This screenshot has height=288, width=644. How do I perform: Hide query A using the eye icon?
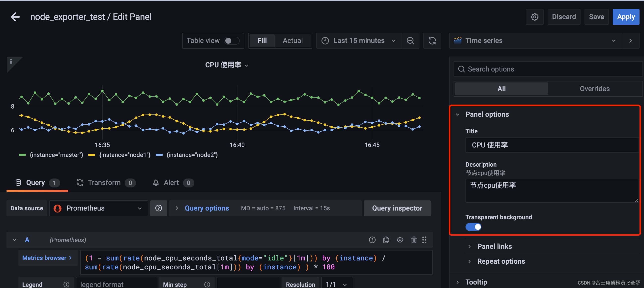(400, 240)
